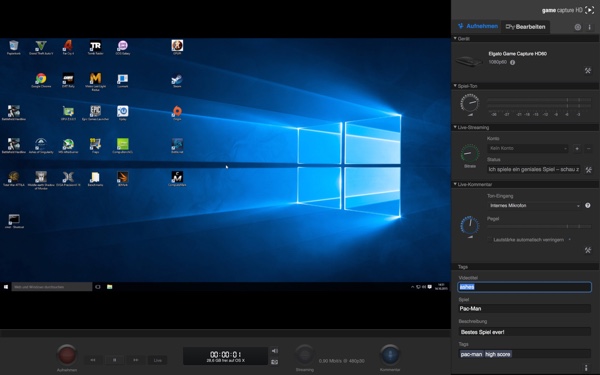
Task: Open the Internes Mikrofon Ton-Eingang dropdown
Action: coord(535,205)
